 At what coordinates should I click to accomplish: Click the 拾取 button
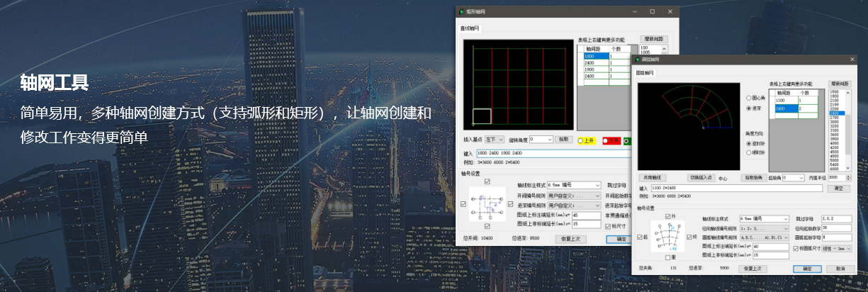(x=564, y=140)
